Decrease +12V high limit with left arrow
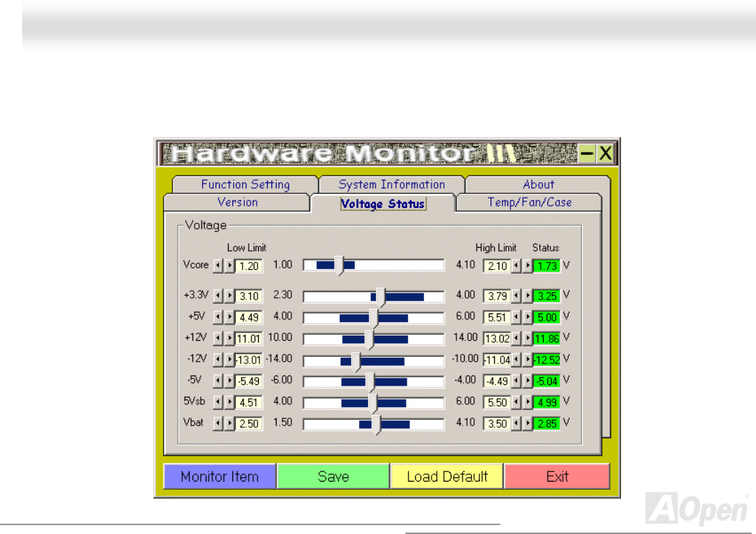Image resolution: width=756 pixels, height=534 pixels. click(x=516, y=339)
